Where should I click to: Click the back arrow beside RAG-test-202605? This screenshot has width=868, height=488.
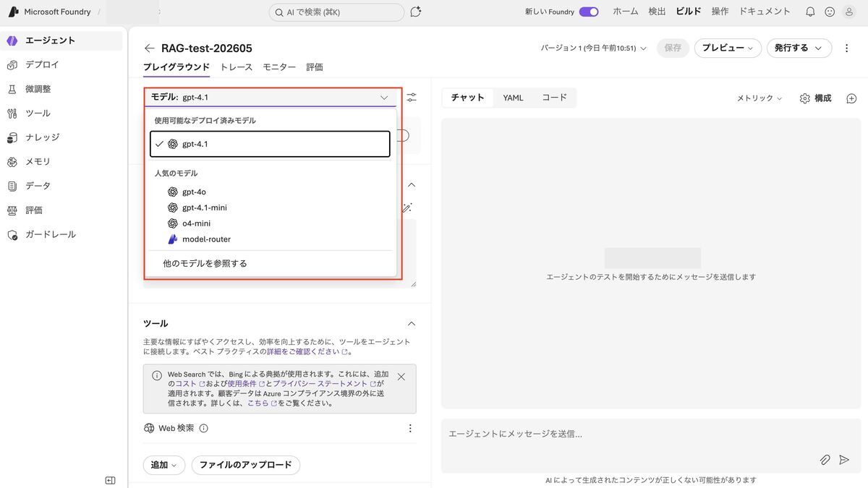click(149, 48)
